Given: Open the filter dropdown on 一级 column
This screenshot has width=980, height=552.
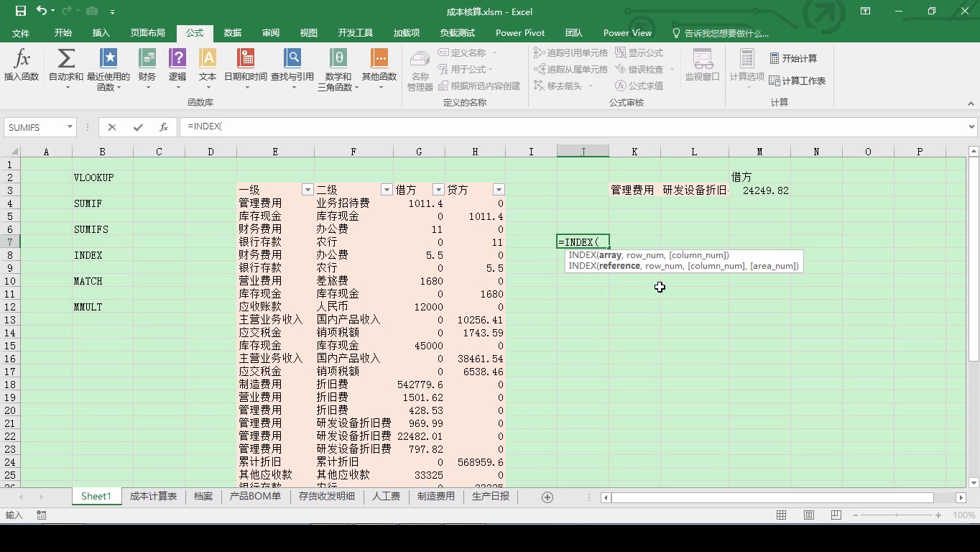Looking at the screenshot, I should coord(308,189).
